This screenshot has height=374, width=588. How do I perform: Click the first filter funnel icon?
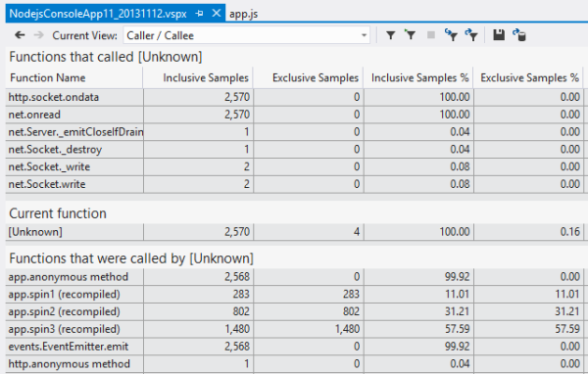coord(390,35)
